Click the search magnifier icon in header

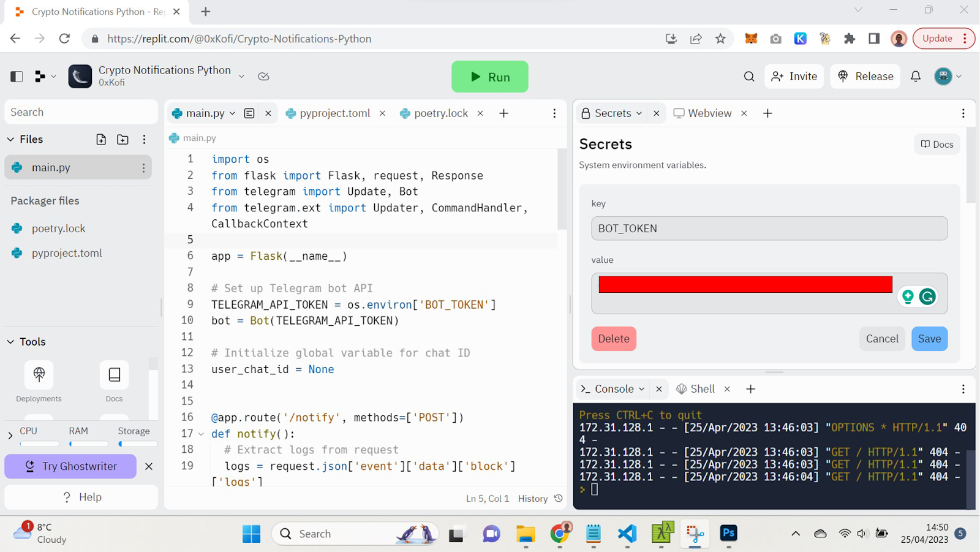tap(749, 77)
